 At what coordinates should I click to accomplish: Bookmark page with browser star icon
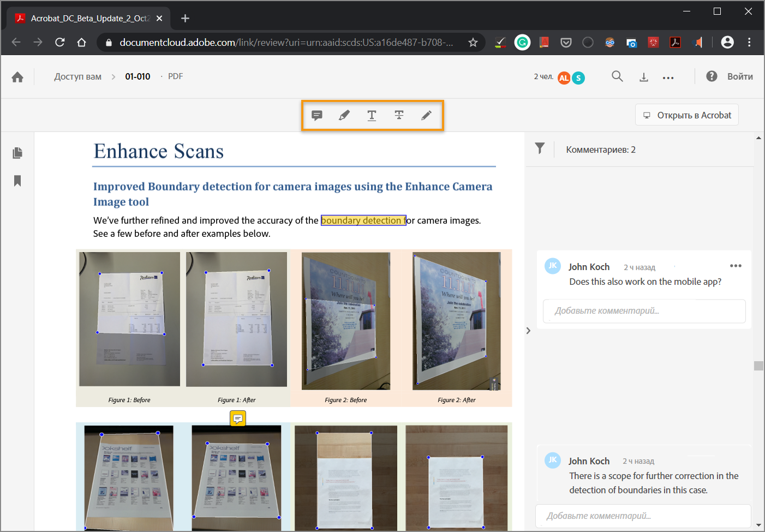473,42
